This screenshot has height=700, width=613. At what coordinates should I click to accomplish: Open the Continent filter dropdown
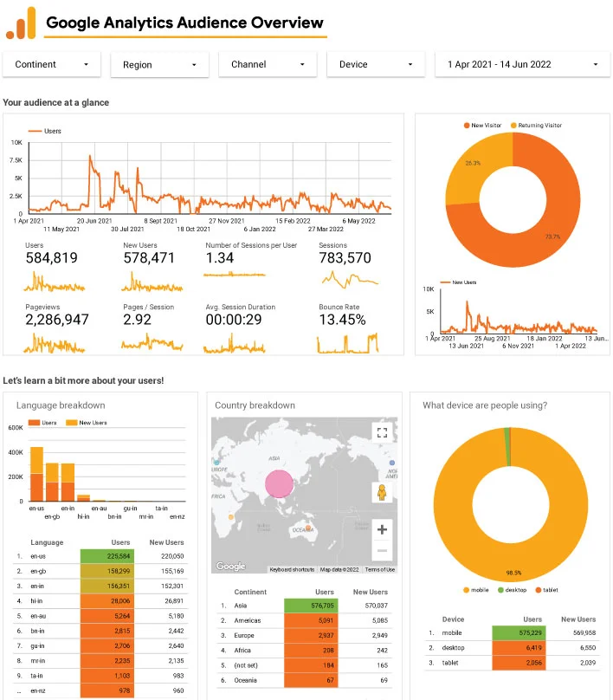(x=52, y=64)
